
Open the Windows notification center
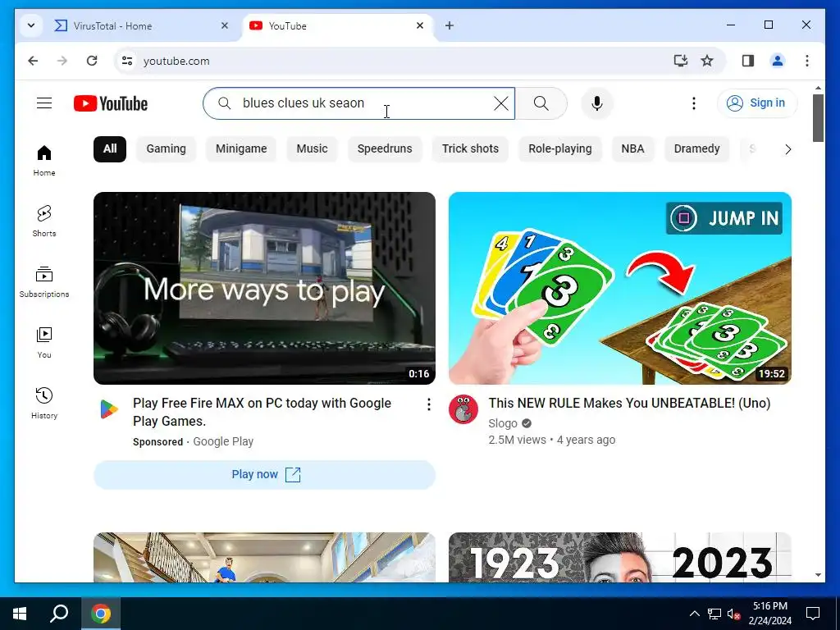[x=813, y=614]
